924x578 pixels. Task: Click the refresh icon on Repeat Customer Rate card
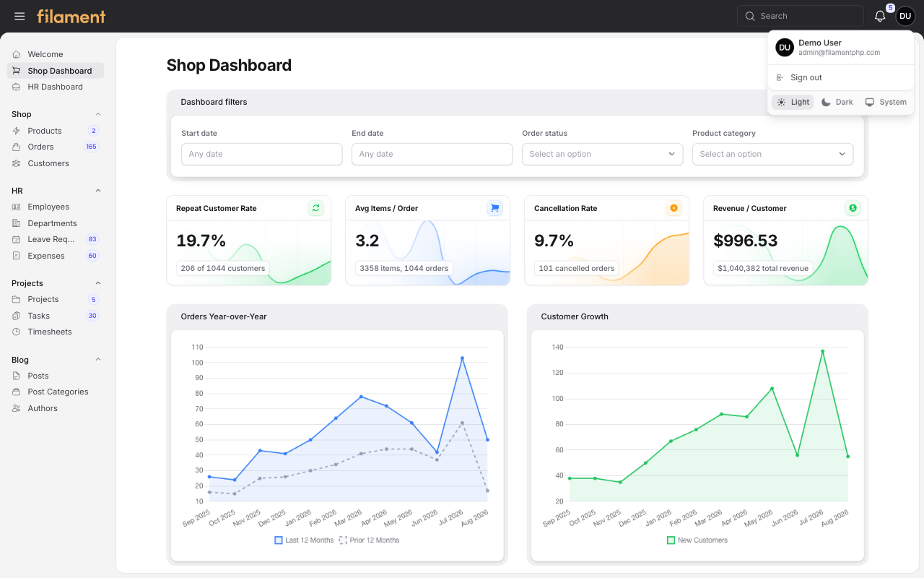pyautogui.click(x=315, y=208)
